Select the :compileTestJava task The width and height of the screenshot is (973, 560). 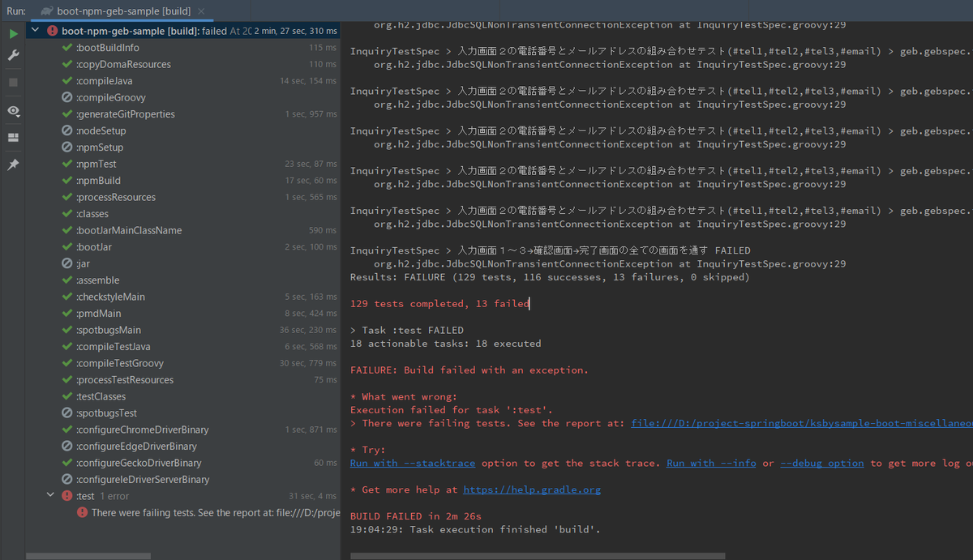point(182,347)
